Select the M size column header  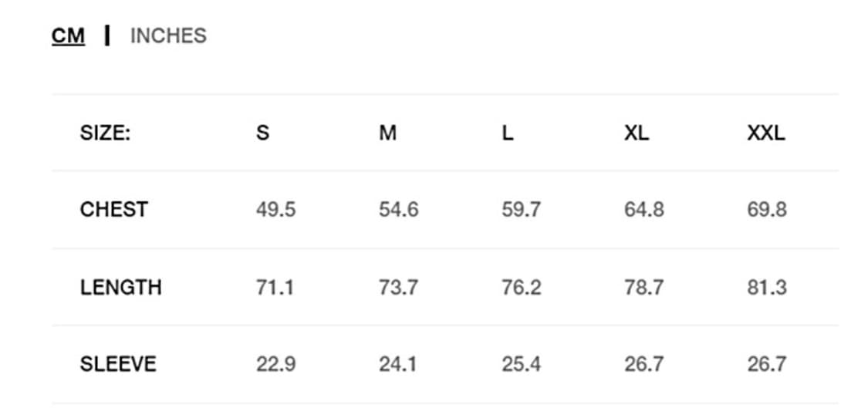387,133
